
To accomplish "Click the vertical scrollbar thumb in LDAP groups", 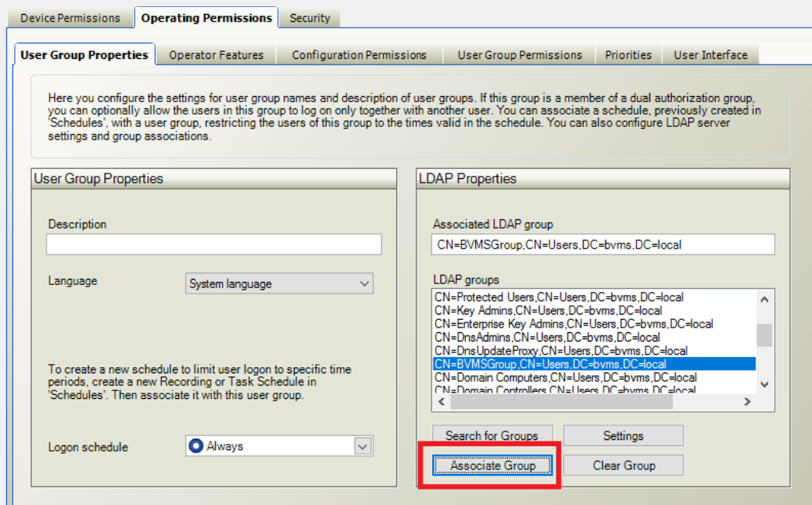I will coord(764,335).
